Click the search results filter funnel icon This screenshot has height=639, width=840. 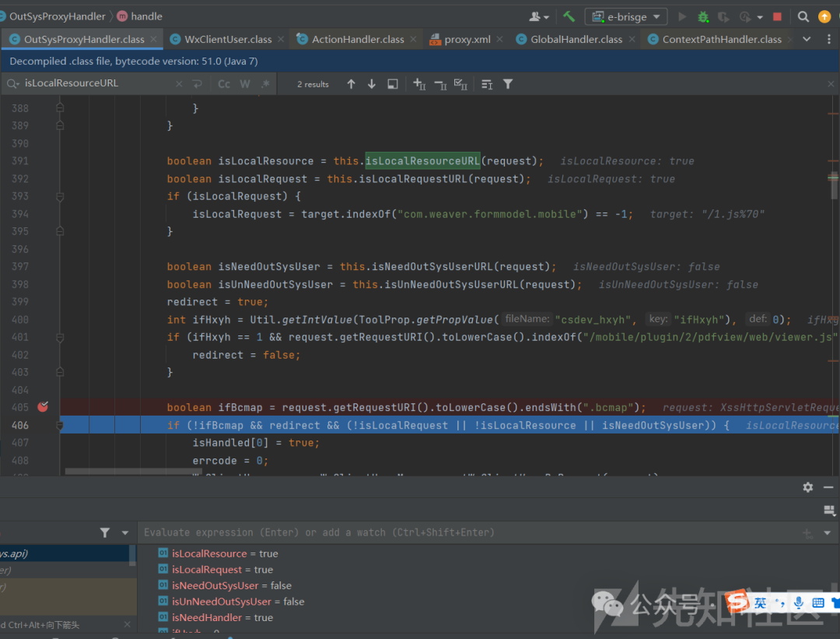[508, 84]
